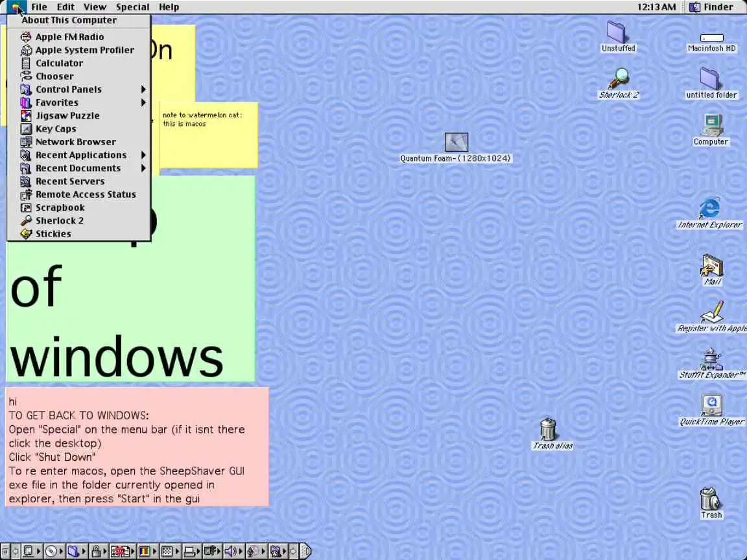
Task: Select the Unstuffed folder icon
Action: coord(618,36)
